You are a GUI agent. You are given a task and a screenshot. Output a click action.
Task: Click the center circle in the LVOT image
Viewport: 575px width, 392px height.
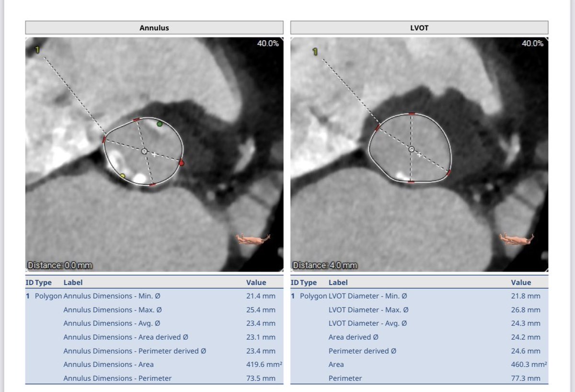coord(411,149)
